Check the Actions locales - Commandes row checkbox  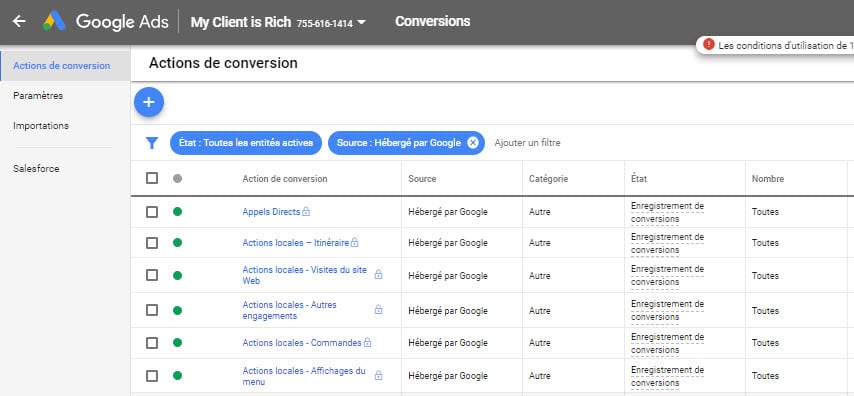click(x=152, y=343)
